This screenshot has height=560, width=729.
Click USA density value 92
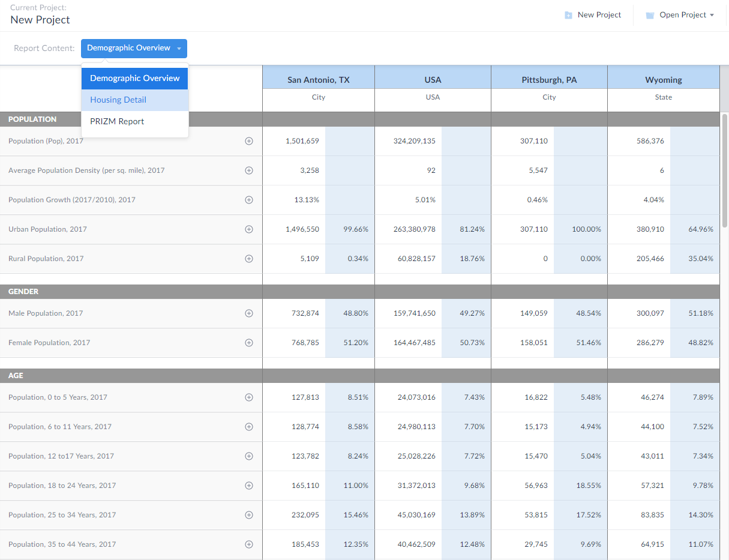pyautogui.click(x=431, y=170)
